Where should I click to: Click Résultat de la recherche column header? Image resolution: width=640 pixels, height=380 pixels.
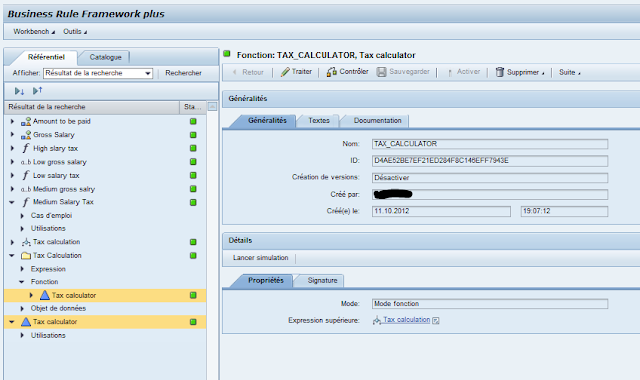pos(92,107)
